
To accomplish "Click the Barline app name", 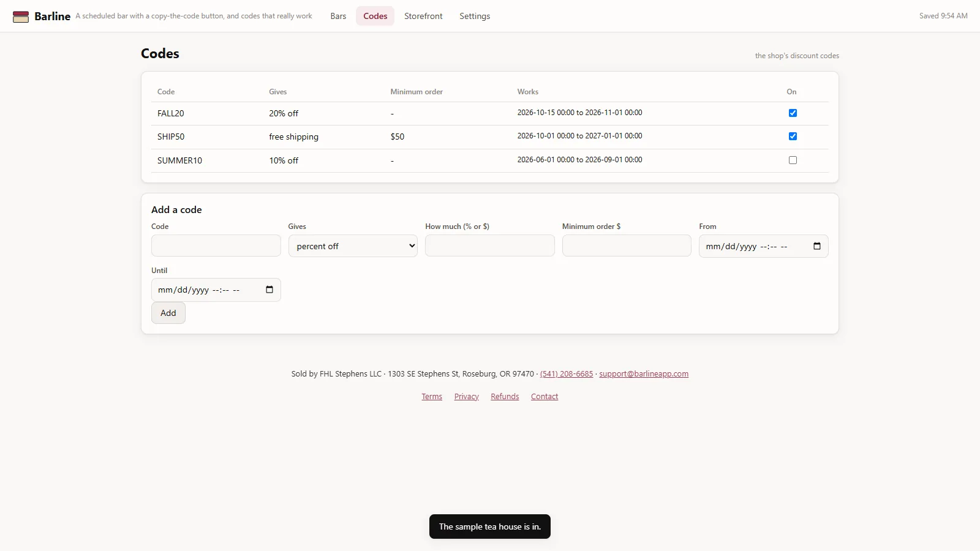I will (x=53, y=17).
